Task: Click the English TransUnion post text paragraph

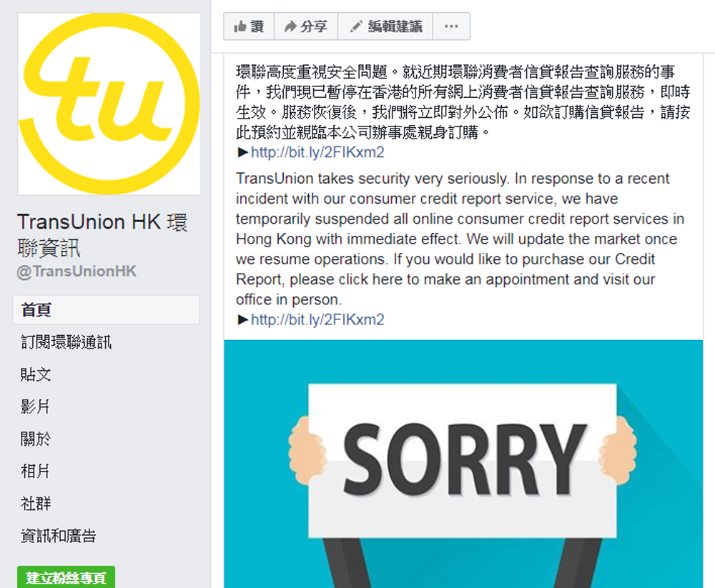Action: (460, 239)
